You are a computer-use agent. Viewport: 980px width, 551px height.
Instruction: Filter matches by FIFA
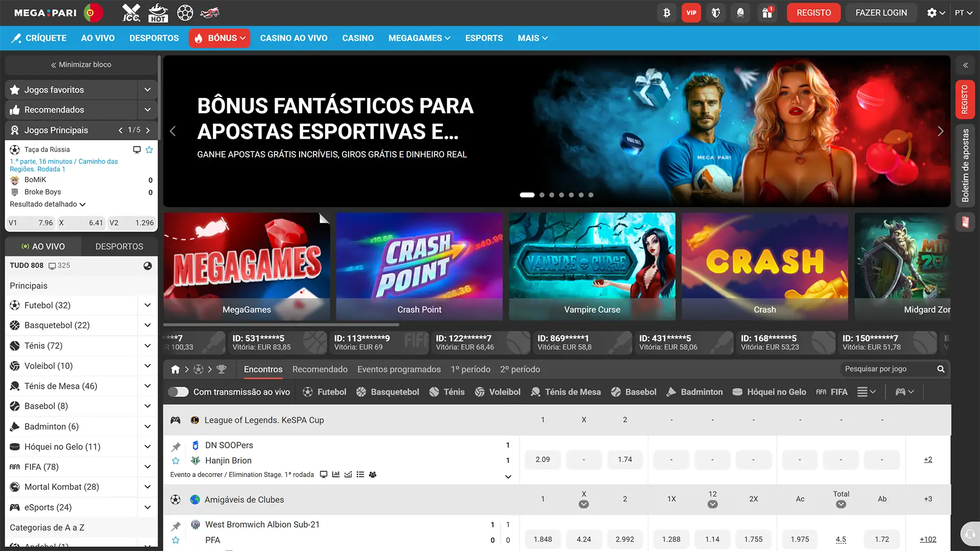click(831, 392)
